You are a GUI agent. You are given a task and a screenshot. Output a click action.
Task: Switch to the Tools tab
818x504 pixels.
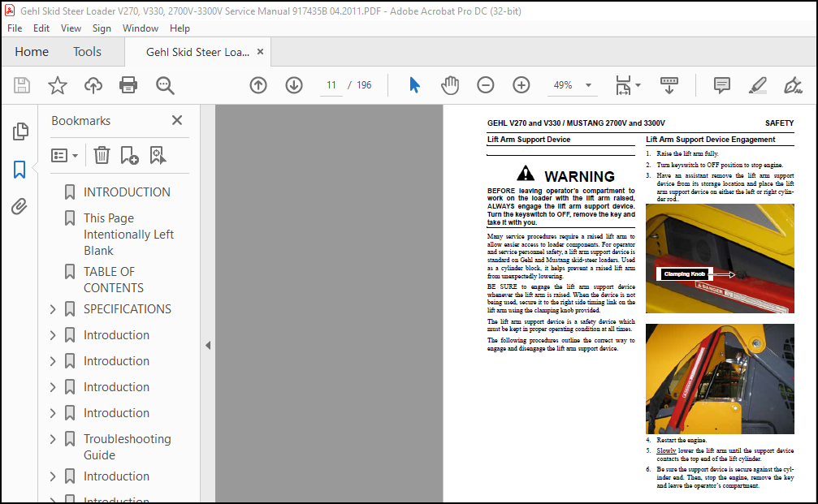click(87, 52)
